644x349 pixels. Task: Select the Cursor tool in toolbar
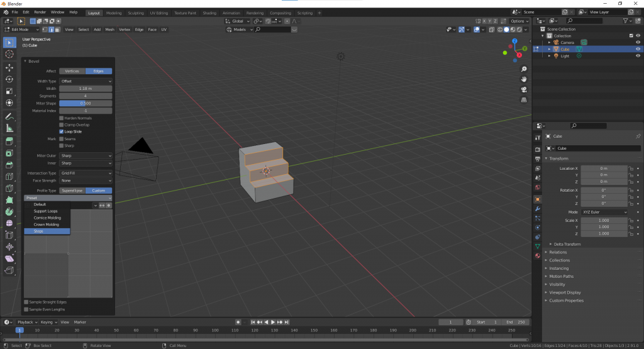(9, 54)
